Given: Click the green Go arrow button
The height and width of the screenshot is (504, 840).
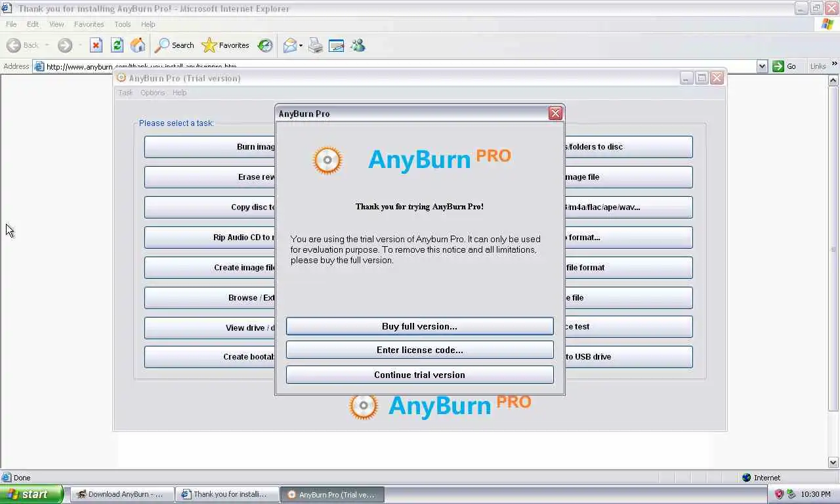Looking at the screenshot, I should coord(778,66).
